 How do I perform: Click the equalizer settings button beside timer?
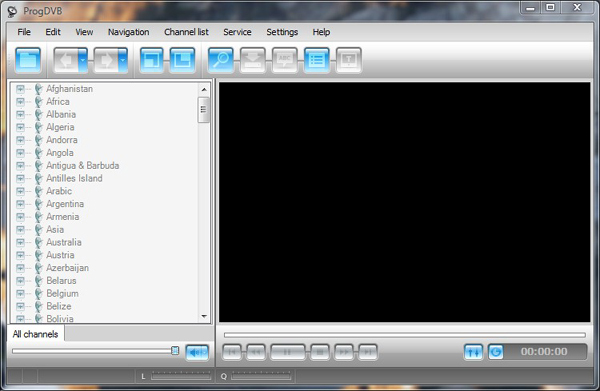[473, 352]
